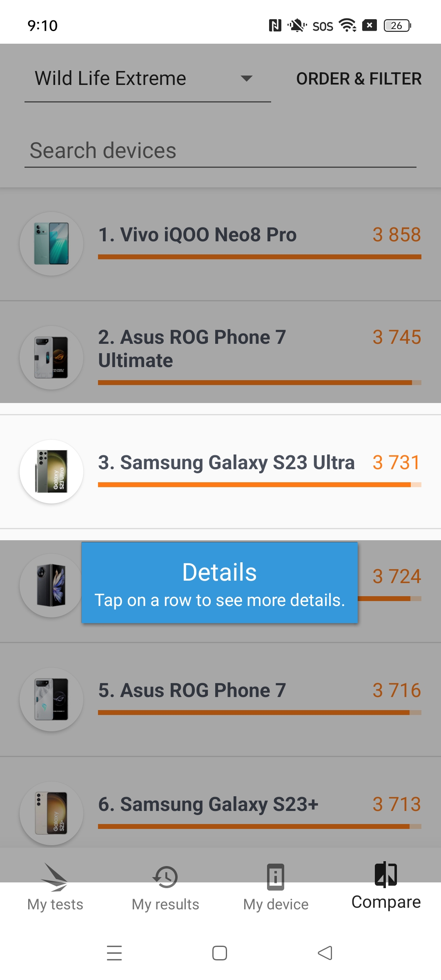Tap the recent apps menu icon
This screenshot has height=980, width=441.
click(114, 953)
